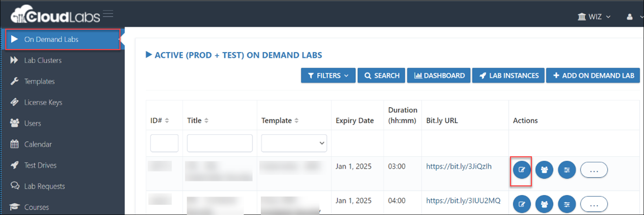
Task: Open bit.ly link 3IUU2MQ
Action: pos(463,201)
